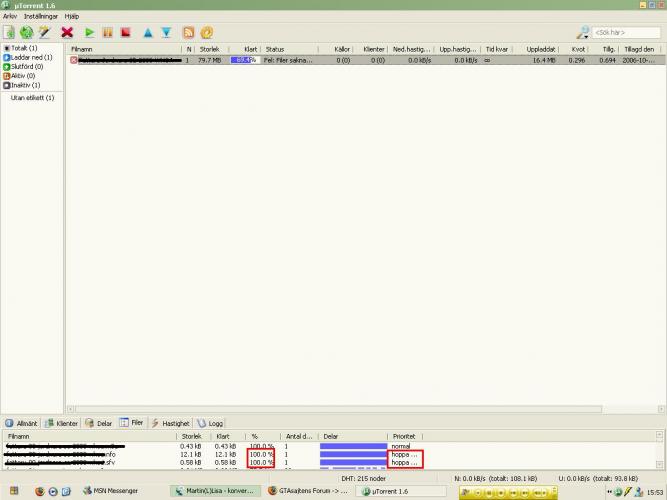Start the torrent with the green play icon

pos(90,33)
